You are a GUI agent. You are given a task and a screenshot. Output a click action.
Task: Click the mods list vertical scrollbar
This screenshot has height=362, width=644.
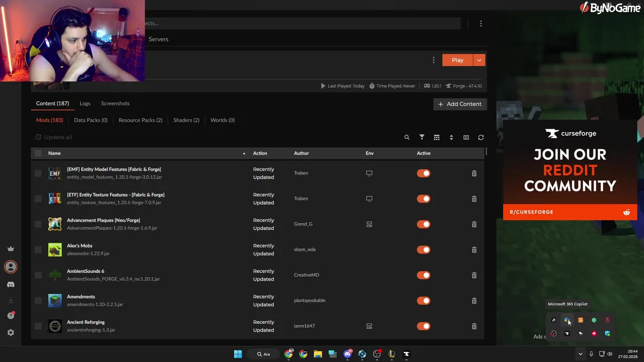(486, 151)
